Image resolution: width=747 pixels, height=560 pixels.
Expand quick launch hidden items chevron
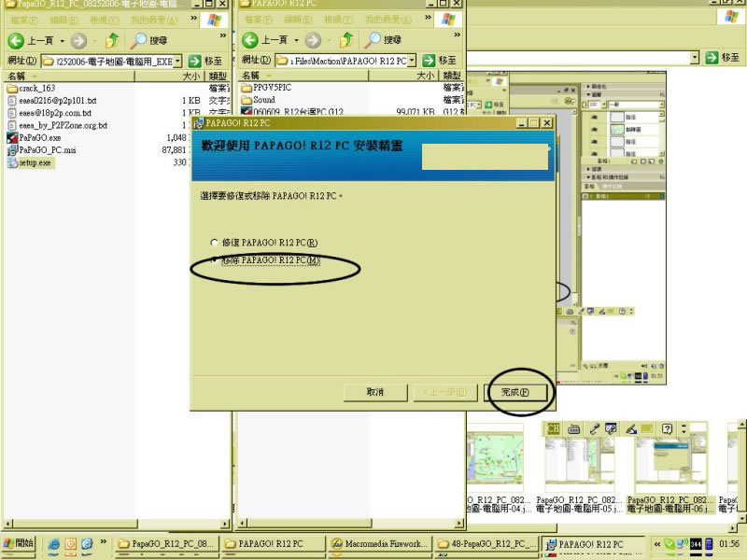click(x=103, y=541)
